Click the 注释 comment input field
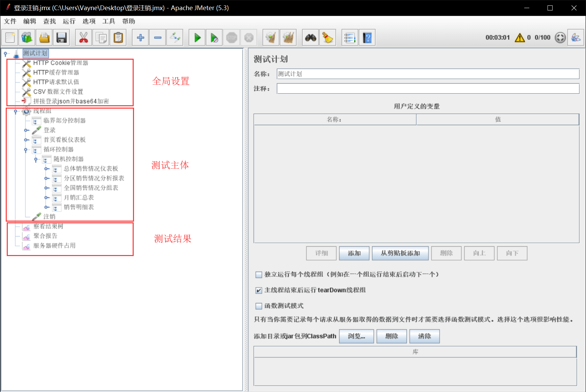586x392 pixels. pos(428,89)
